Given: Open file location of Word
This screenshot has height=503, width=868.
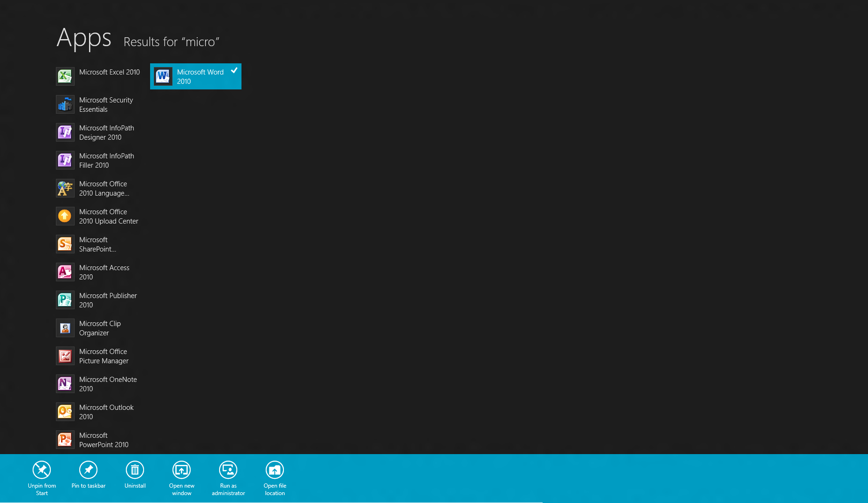Looking at the screenshot, I should click(275, 470).
